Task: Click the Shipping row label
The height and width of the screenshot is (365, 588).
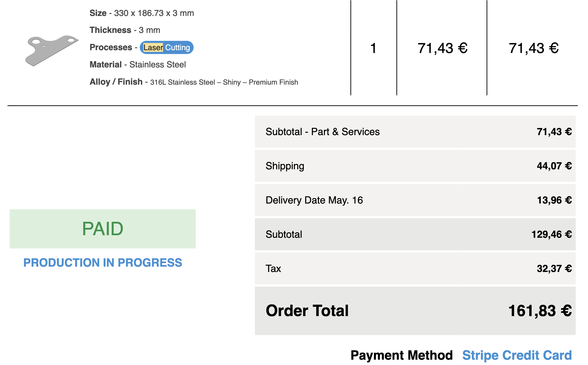Action: (x=285, y=166)
